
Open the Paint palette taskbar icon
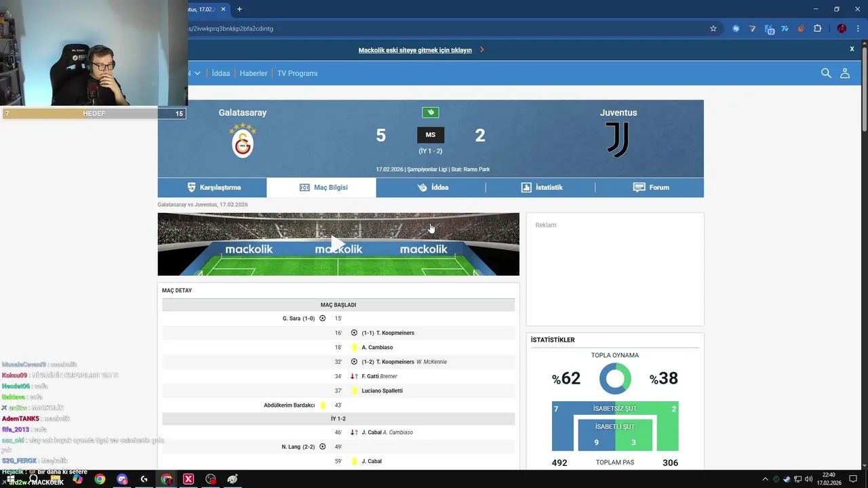coord(233,479)
